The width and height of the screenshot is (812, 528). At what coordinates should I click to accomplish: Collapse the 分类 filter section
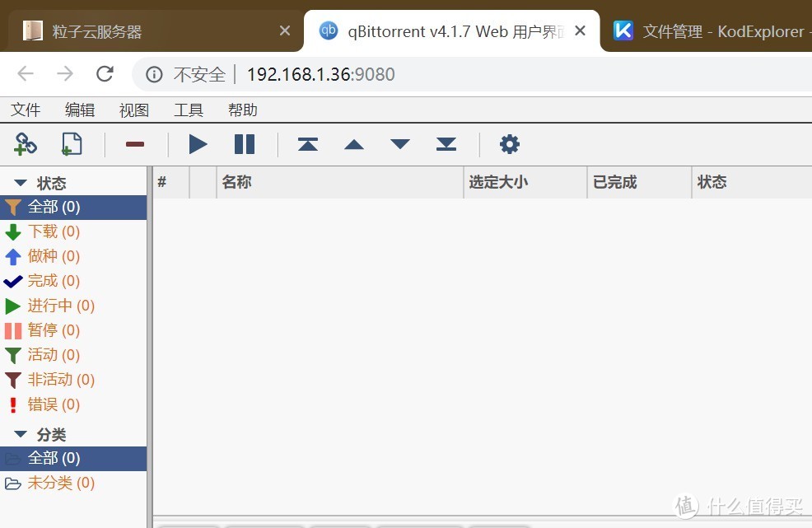(21, 434)
